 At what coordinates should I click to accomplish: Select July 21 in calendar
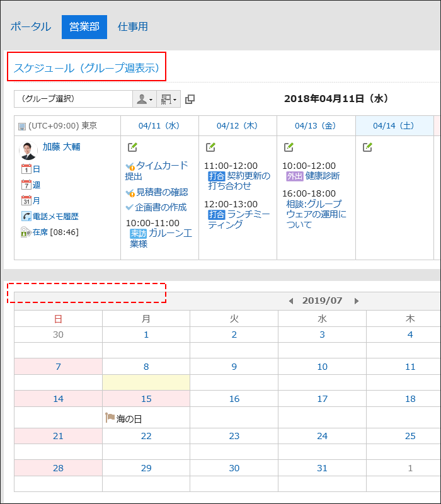pos(58,436)
